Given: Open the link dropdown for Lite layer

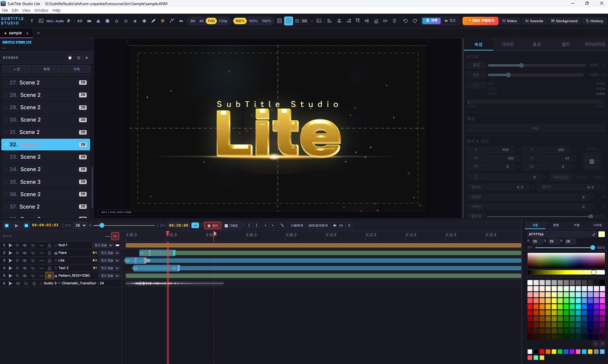Looking at the screenshot, I should click(109, 260).
